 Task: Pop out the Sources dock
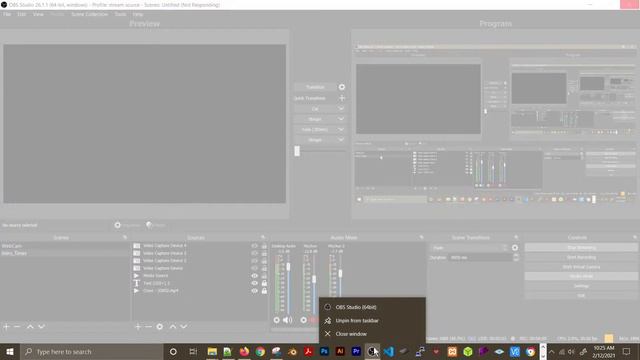pyautogui.click(x=262, y=237)
